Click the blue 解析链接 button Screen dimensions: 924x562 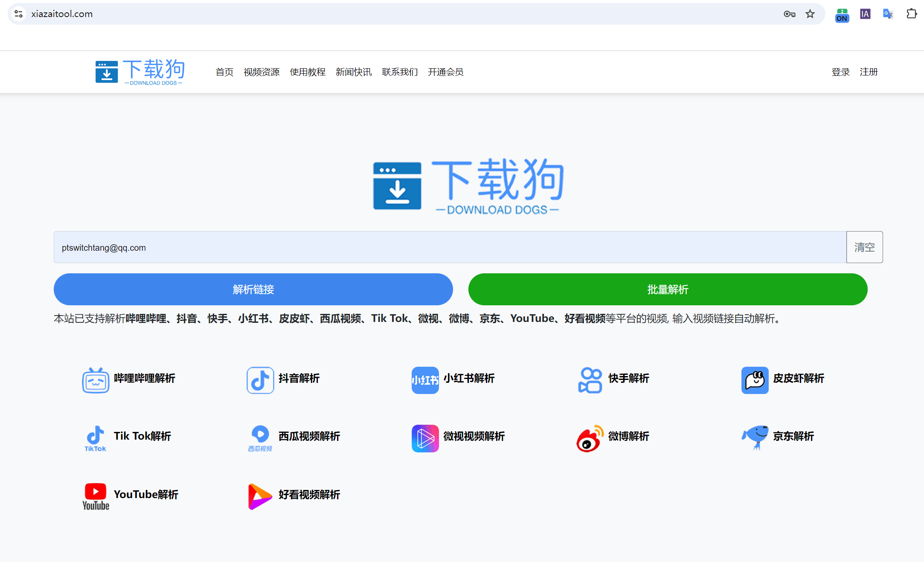(253, 289)
